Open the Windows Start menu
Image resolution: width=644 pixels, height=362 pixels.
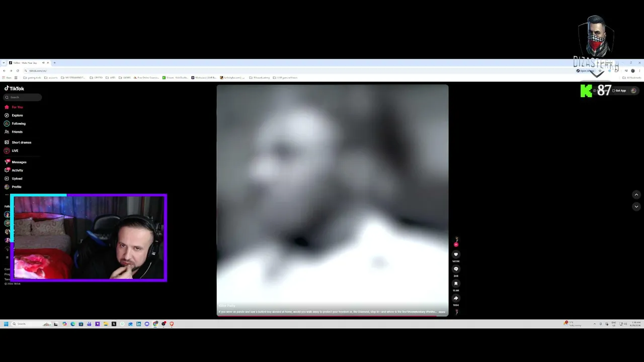(x=6, y=324)
